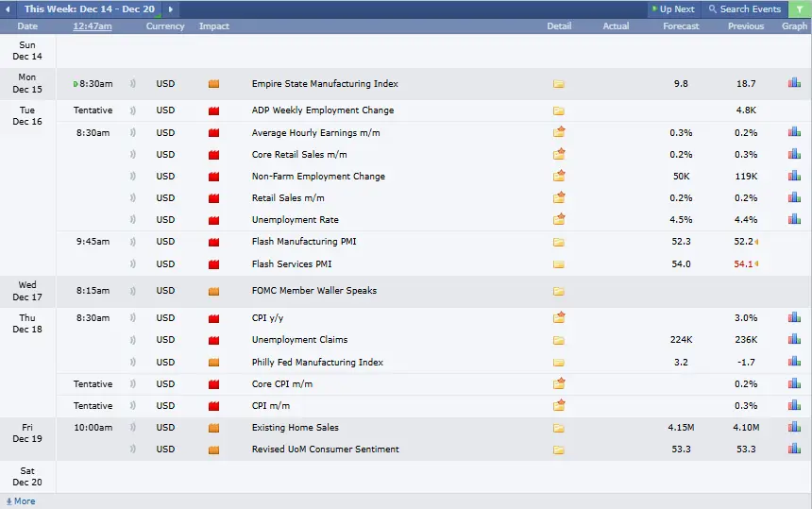The width and height of the screenshot is (812, 509).
Task: Open detail folder for Unemployment Claims
Action: [x=558, y=341]
